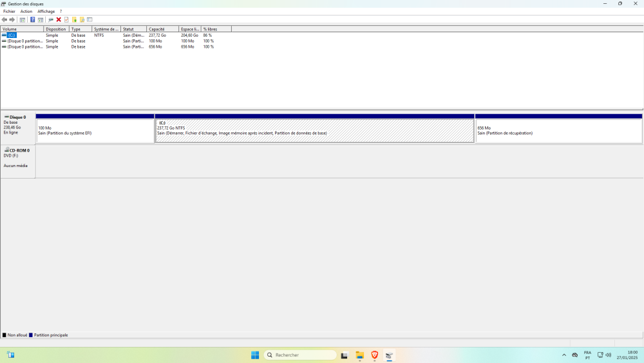Click Disk Management taskbar icon

[x=390, y=355]
